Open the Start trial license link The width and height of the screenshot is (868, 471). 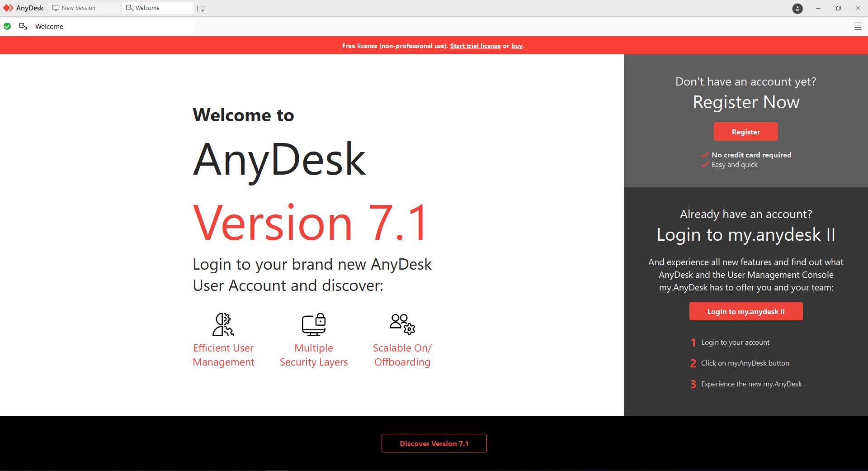475,46
